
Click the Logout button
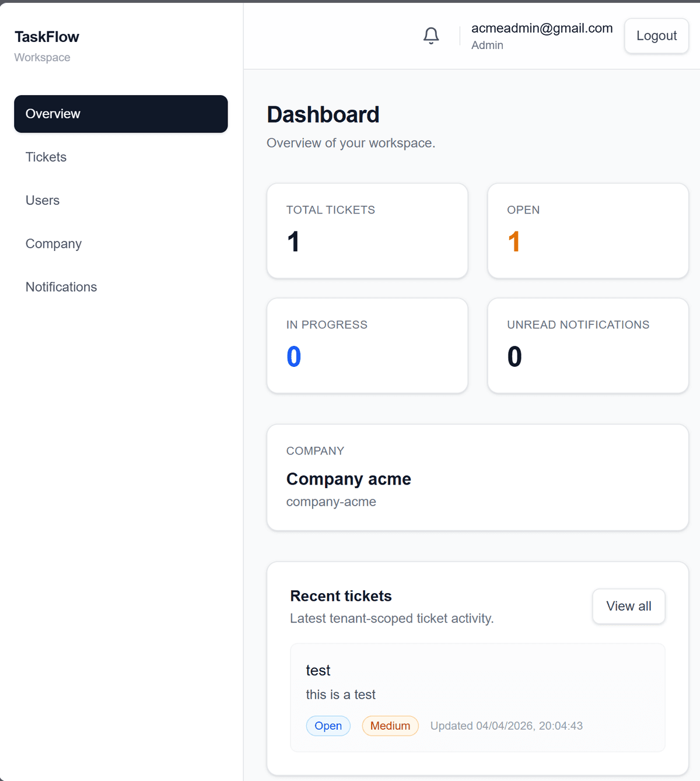656,36
